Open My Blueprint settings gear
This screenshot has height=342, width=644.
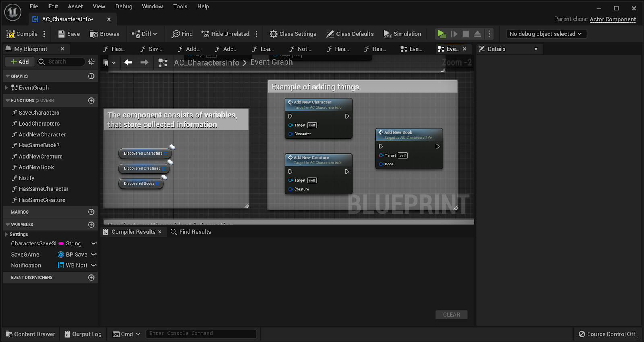pyautogui.click(x=91, y=62)
